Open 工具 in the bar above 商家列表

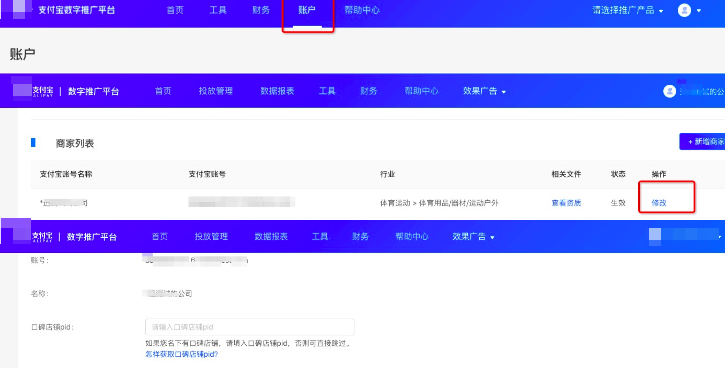[x=327, y=91]
